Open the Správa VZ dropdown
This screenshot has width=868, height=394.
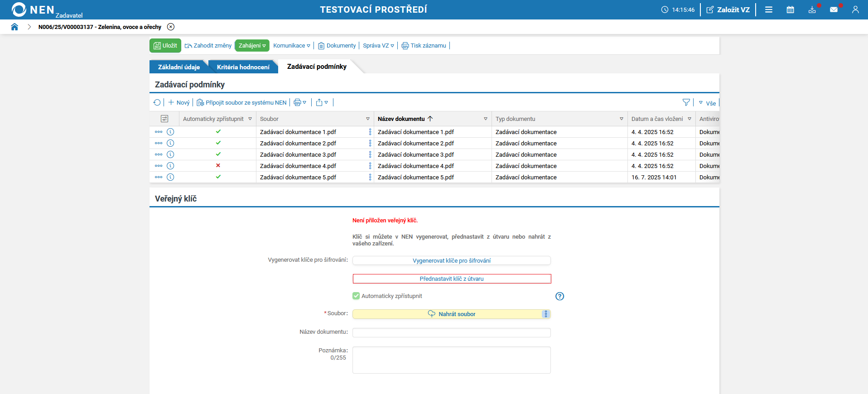pos(378,46)
